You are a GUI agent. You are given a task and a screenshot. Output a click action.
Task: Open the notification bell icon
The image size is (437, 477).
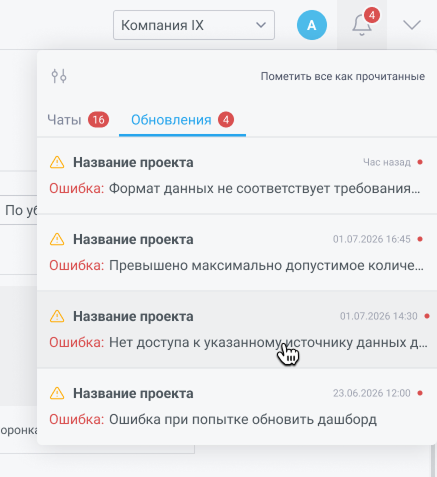pos(362,25)
